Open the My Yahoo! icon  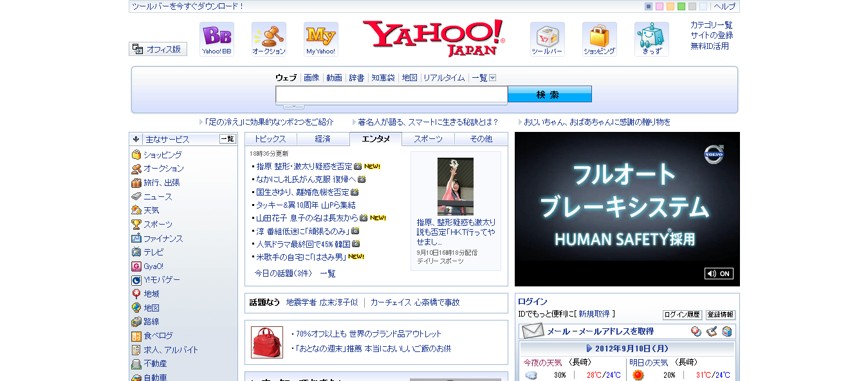pos(321,39)
